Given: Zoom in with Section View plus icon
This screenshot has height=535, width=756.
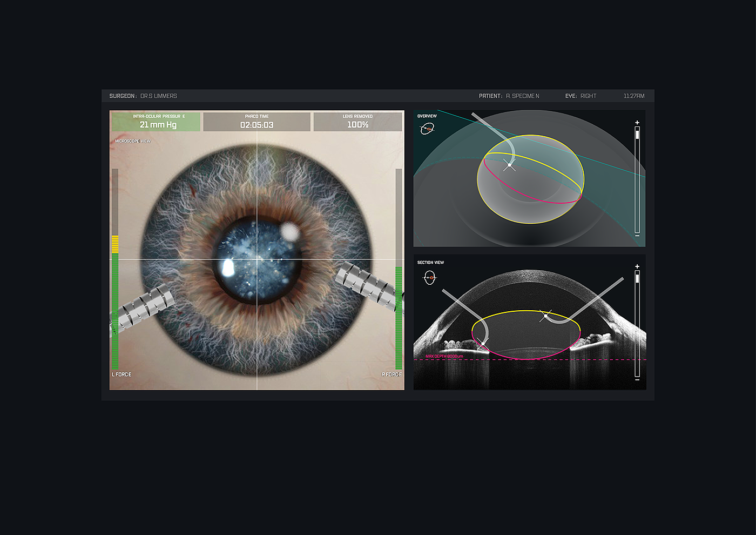Looking at the screenshot, I should point(637,266).
